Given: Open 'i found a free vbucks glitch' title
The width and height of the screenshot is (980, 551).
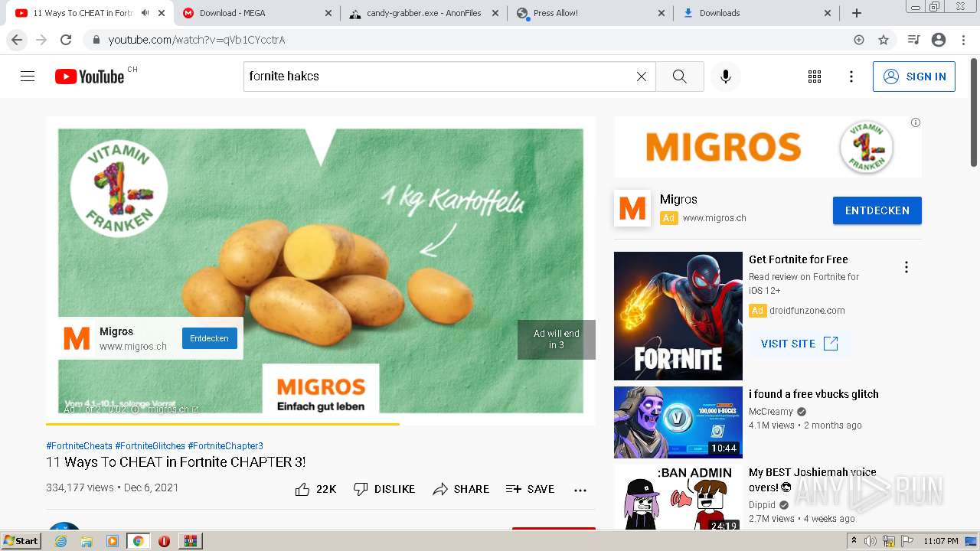Looking at the screenshot, I should coord(814,394).
